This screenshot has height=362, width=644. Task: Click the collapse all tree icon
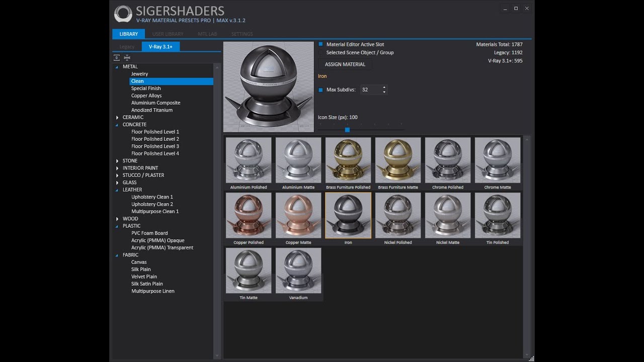click(x=127, y=57)
